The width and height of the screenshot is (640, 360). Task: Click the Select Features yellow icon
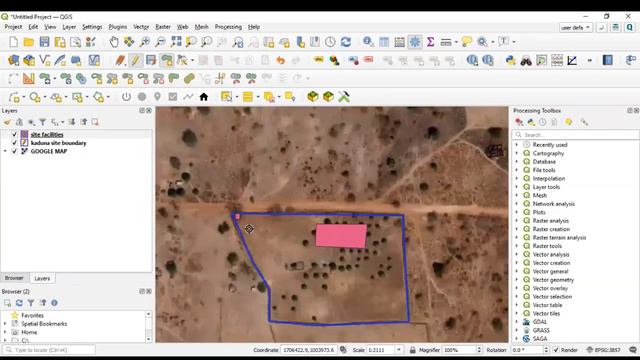tap(226, 97)
